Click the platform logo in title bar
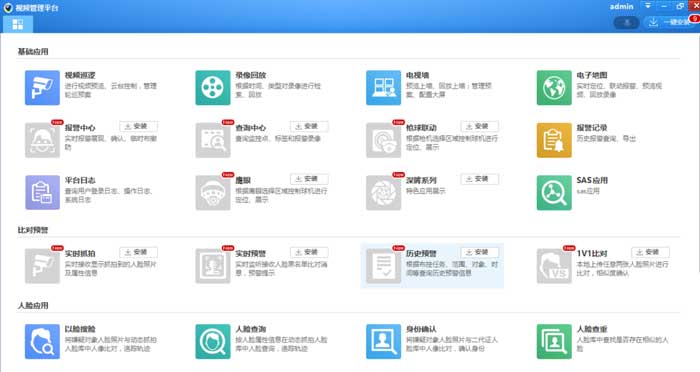Image resolution: width=700 pixels, height=372 pixels. pos(8,8)
